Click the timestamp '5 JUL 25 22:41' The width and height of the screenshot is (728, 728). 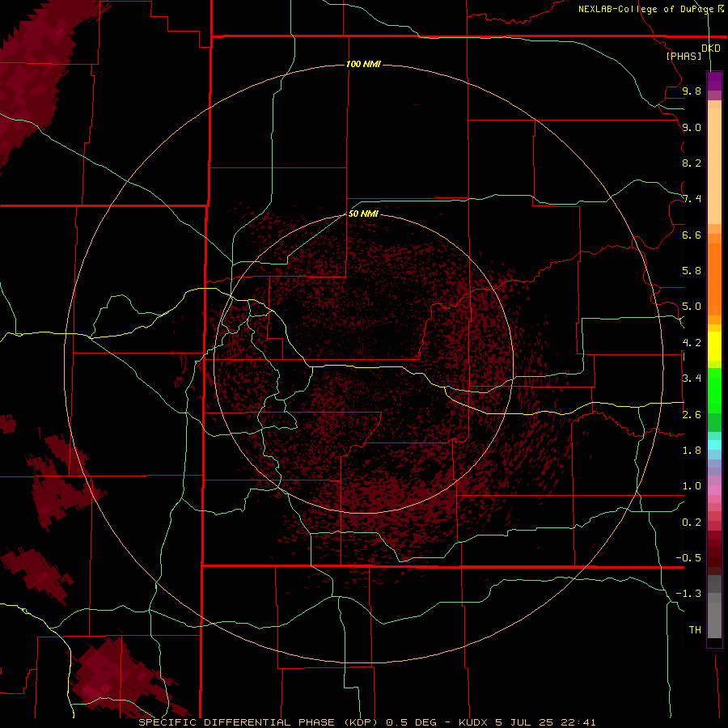click(x=545, y=722)
